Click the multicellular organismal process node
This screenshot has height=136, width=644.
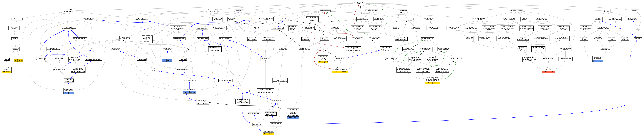pyautogui.click(x=69, y=11)
